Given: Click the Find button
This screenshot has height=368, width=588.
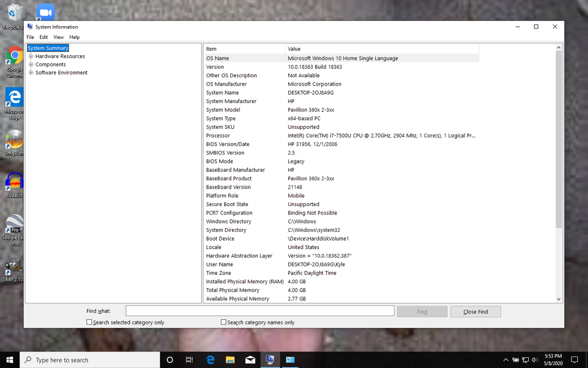Looking at the screenshot, I should (x=422, y=311).
